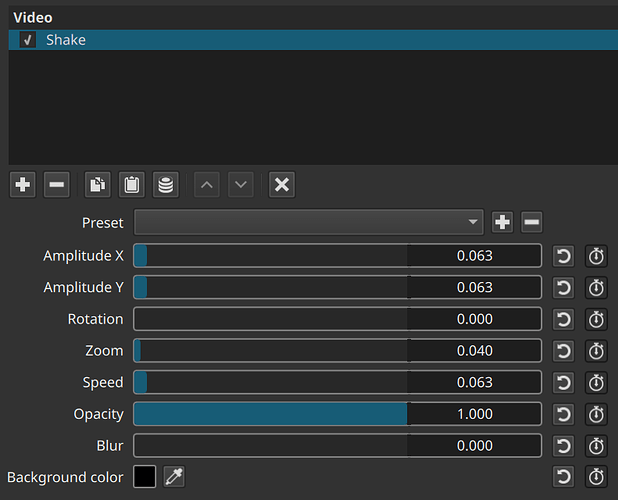This screenshot has width=618, height=500.
Task: Open the filter set stack icon
Action: coord(166,184)
